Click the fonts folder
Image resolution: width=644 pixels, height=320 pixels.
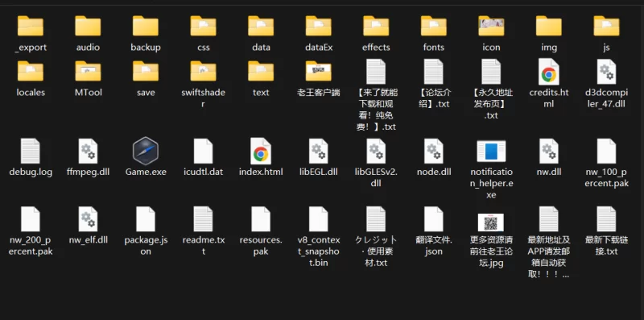pos(434,26)
